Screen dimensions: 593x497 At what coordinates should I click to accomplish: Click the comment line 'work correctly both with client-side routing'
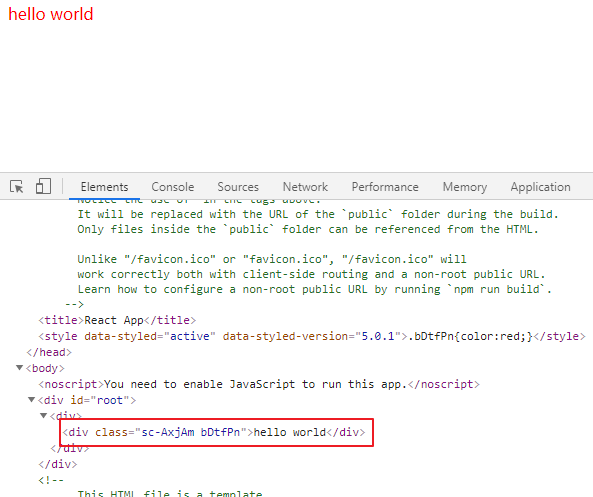(311, 274)
